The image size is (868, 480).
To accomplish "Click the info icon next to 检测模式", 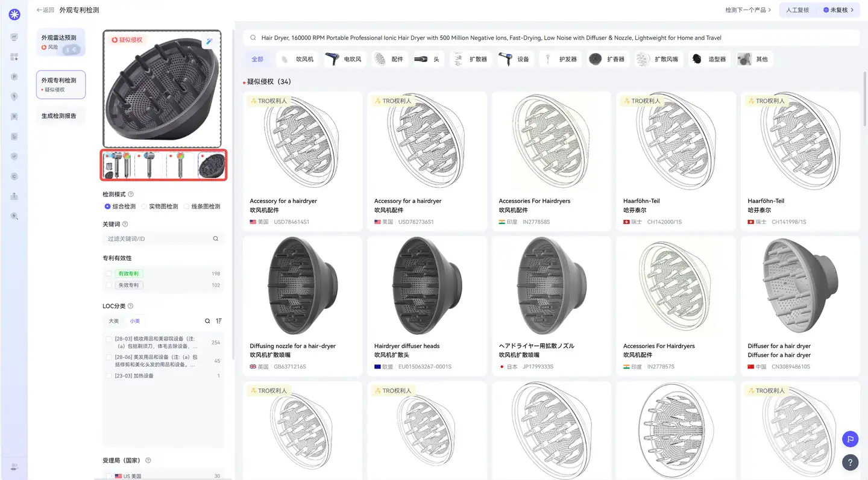I will pyautogui.click(x=131, y=195).
